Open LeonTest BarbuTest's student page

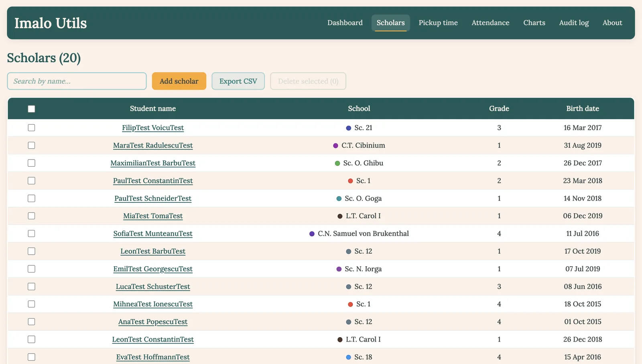[x=153, y=251]
